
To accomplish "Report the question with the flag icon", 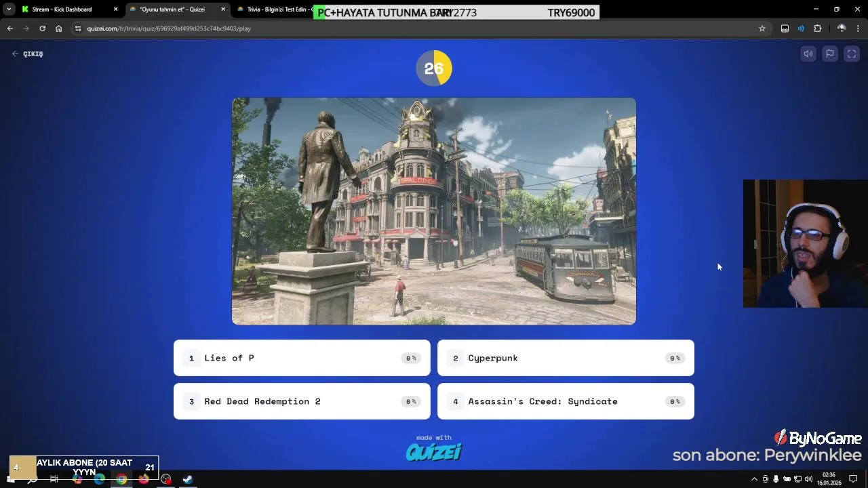I will 830,54.
